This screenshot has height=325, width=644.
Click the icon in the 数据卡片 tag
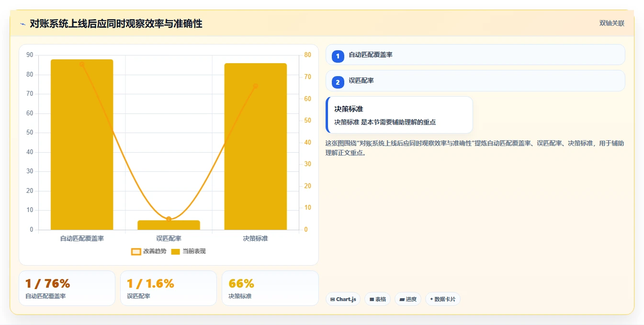pos(431,299)
